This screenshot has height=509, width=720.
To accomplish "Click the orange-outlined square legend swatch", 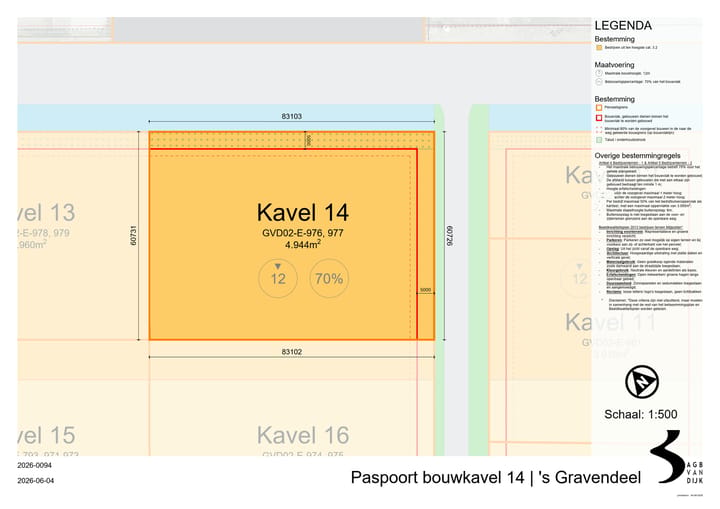I will click(x=599, y=107).
